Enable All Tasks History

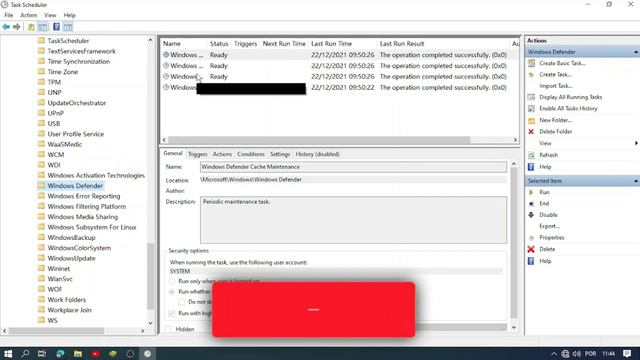point(568,109)
